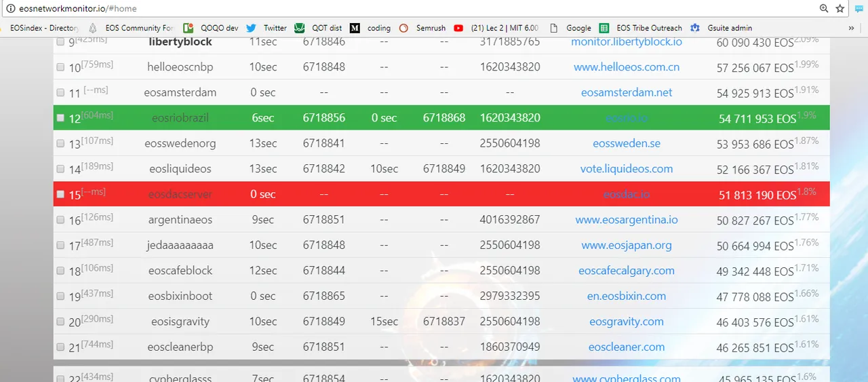
Task: Open the eosgravity.com link
Action: [627, 321]
